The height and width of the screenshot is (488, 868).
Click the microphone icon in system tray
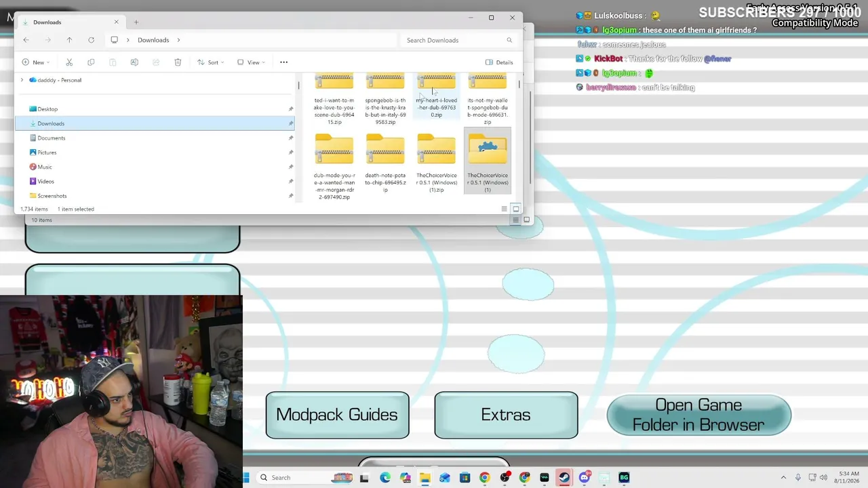pyautogui.click(x=798, y=478)
